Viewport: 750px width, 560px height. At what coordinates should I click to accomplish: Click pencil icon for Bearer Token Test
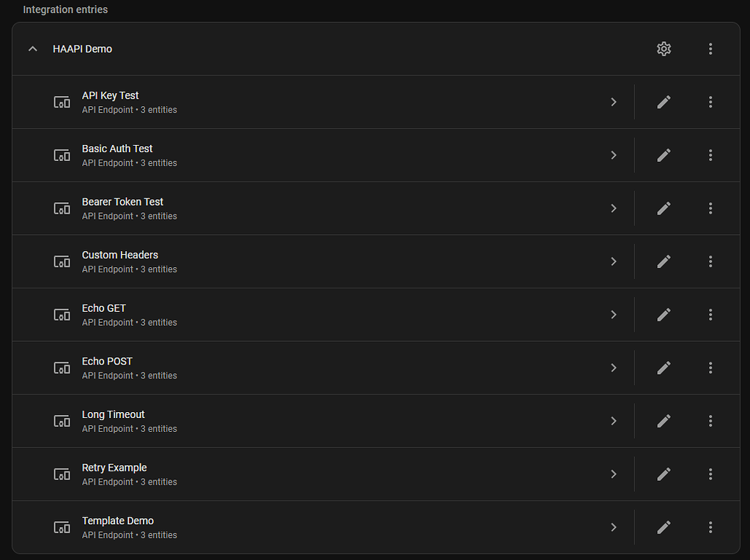[x=664, y=208]
